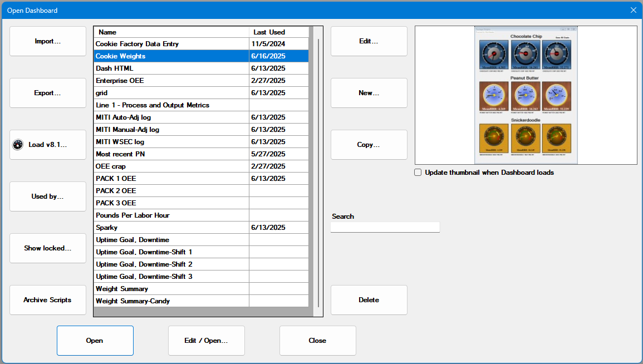643x364 pixels.
Task: Enable Update thumbnail when Dashboard loads checkbox
Action: click(418, 173)
